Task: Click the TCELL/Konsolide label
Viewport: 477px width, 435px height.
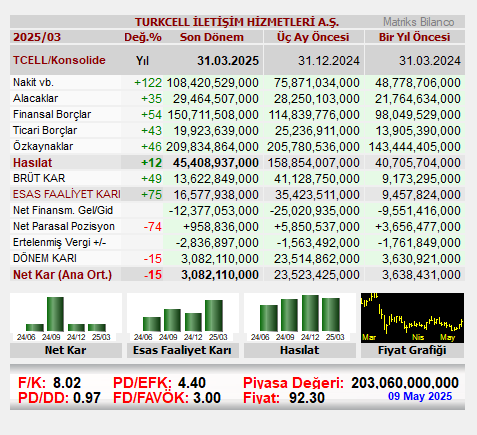Action: point(59,60)
